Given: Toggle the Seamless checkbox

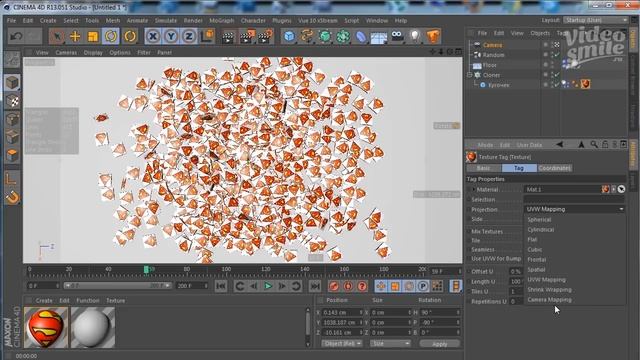Looking at the screenshot, I should 469,249.
